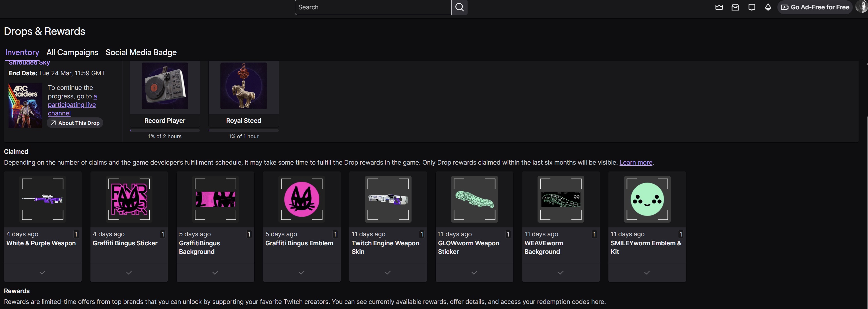The width and height of the screenshot is (868, 309).
Task: Click checkmark under White & Purple Weapon
Action: (42, 272)
